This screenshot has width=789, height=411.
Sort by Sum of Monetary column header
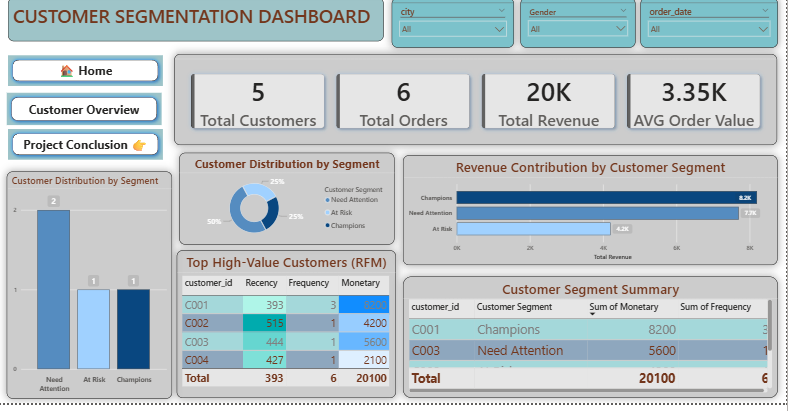tap(624, 307)
